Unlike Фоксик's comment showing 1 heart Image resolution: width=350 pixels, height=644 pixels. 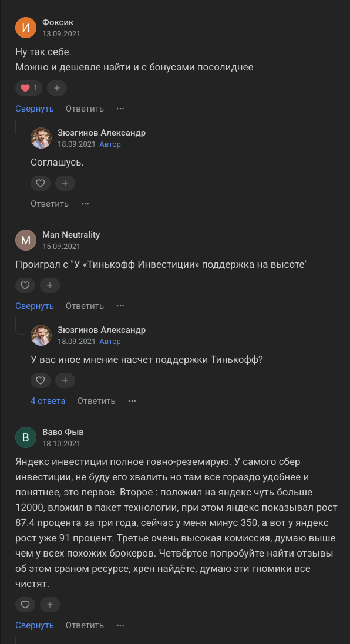[x=28, y=87]
